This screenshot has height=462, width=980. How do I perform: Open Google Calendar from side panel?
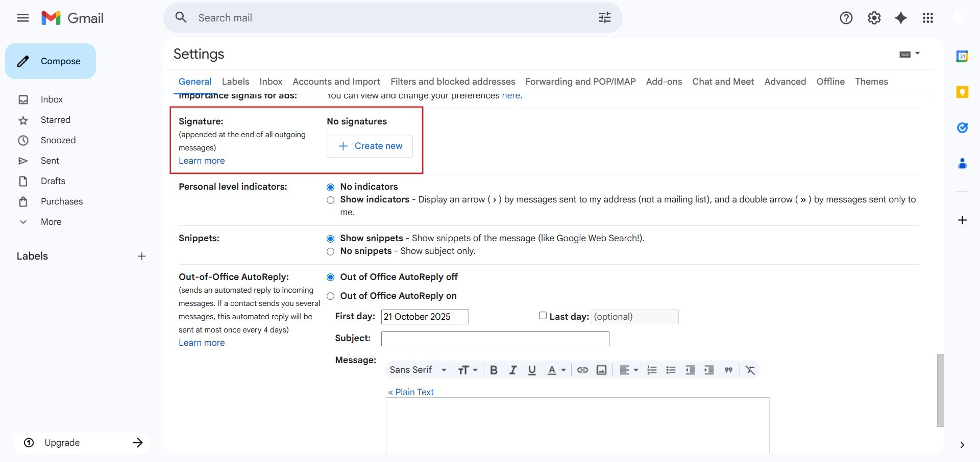[x=962, y=57]
